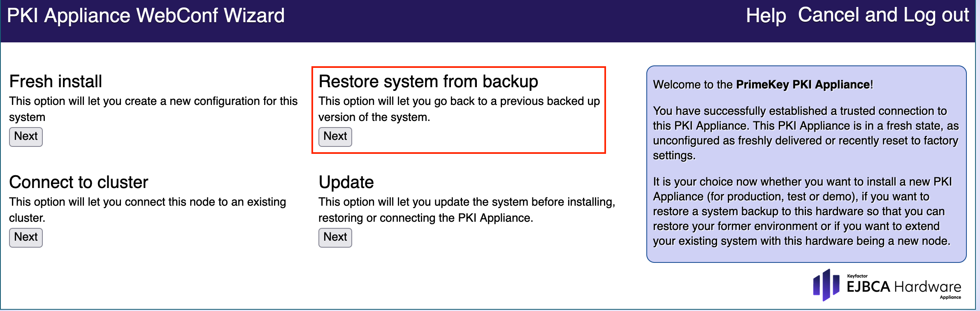Click the PKI Appliance WebConf Wizard title
980x311 pixels.
(146, 16)
